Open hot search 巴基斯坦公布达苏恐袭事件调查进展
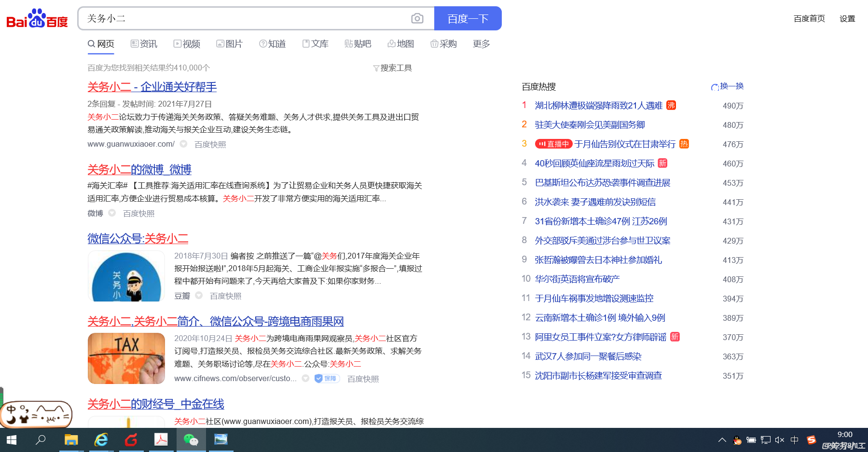Viewport: 868px width, 452px height. tap(603, 182)
